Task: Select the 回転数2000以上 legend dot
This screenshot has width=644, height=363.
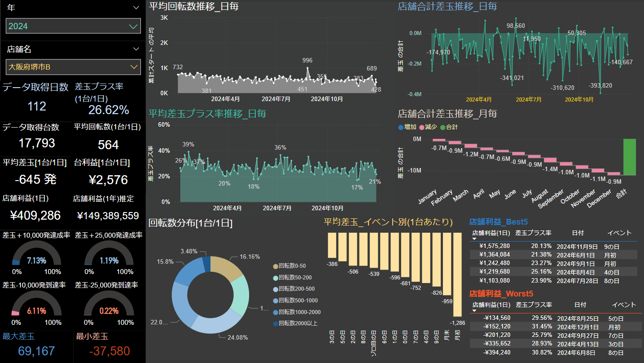Action: [x=275, y=323]
